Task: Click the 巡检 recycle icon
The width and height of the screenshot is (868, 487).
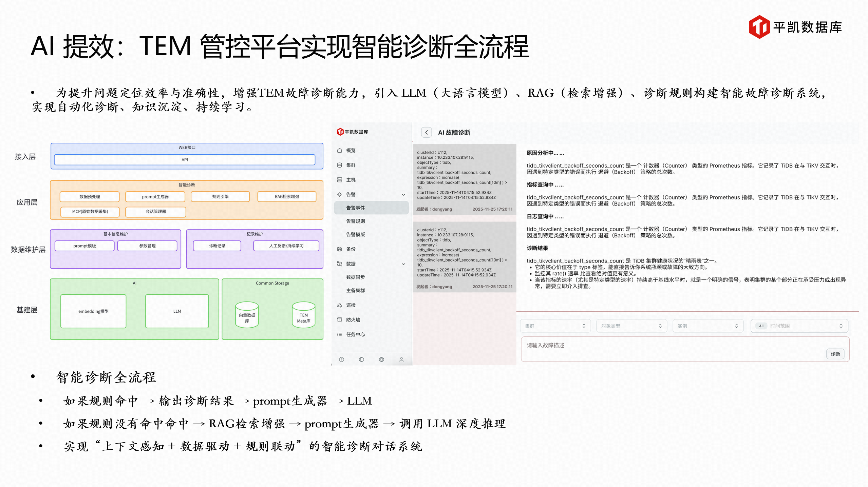Action: tap(339, 305)
